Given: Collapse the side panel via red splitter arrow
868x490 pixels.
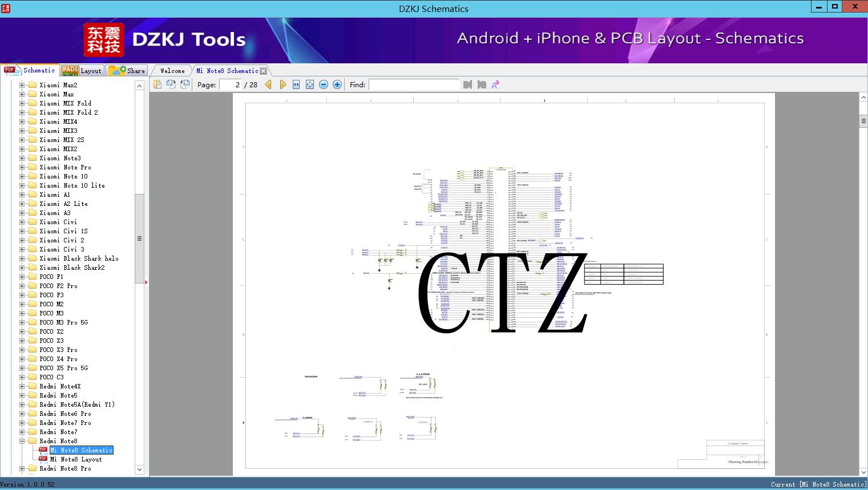Looking at the screenshot, I should click(146, 282).
